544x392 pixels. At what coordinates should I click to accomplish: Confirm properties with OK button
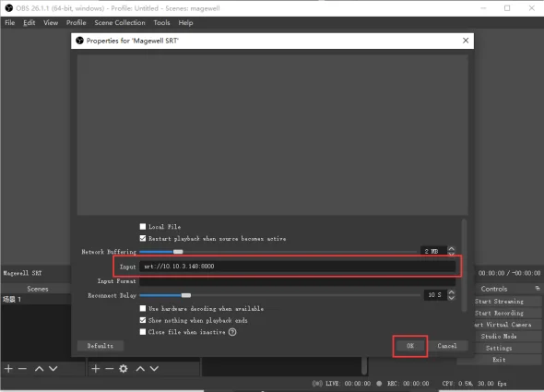tap(410, 346)
